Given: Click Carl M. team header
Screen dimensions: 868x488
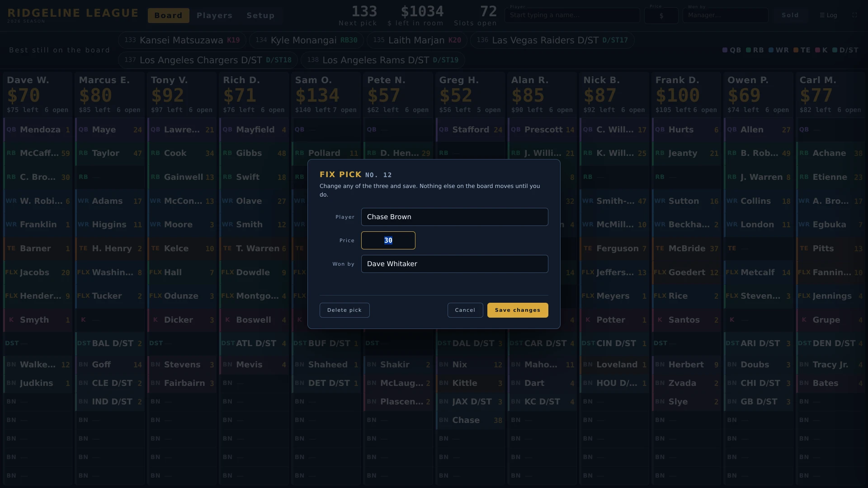Looking at the screenshot, I should click(830, 95).
